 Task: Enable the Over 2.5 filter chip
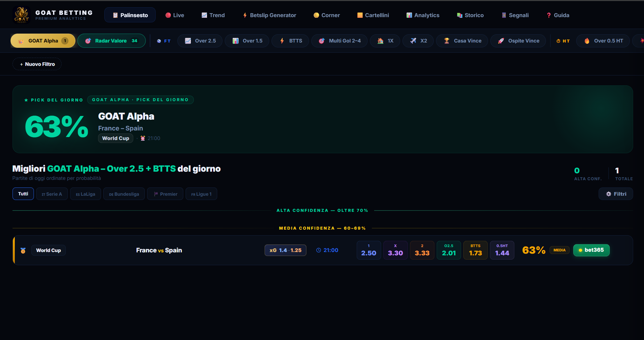200,41
